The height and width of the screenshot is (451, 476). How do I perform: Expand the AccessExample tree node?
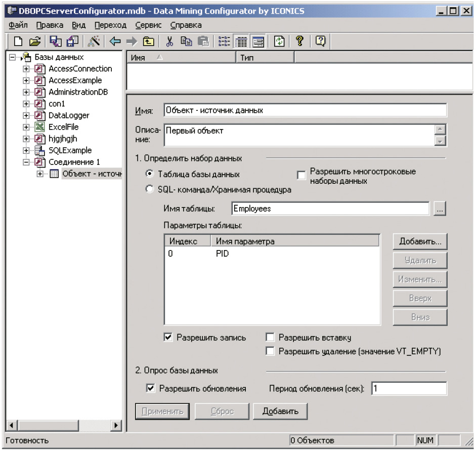pyautogui.click(x=26, y=80)
